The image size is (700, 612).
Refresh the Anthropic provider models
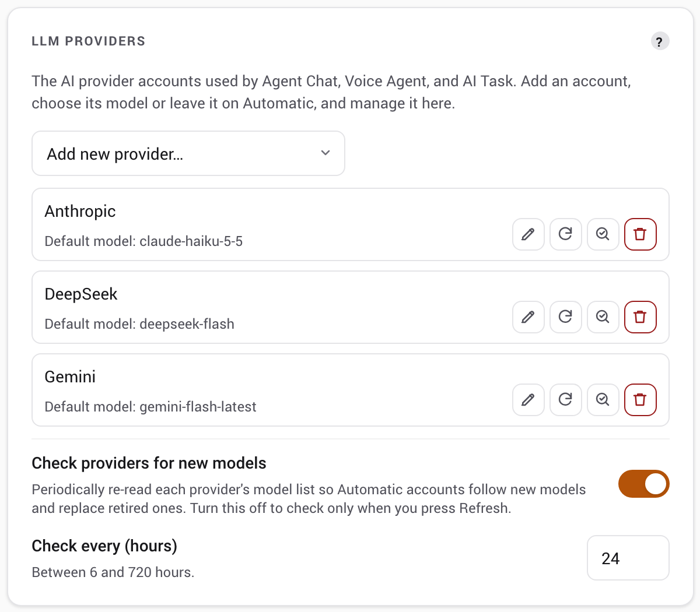566,234
